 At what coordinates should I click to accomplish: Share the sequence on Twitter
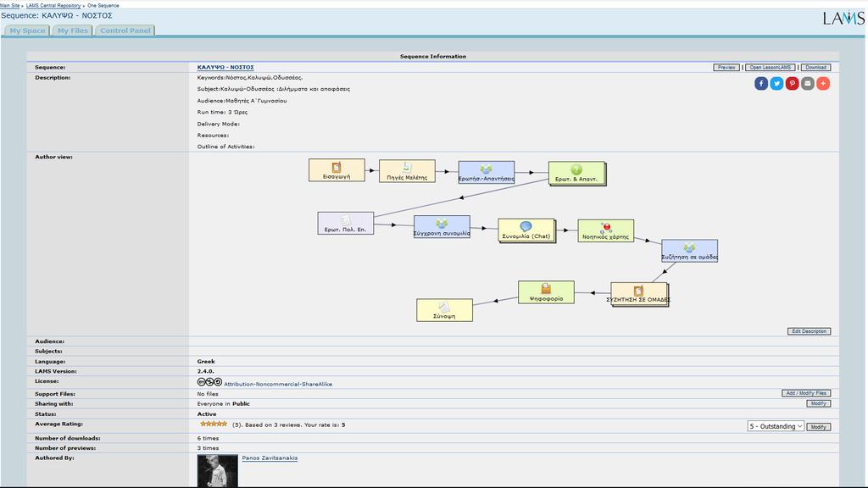click(776, 84)
